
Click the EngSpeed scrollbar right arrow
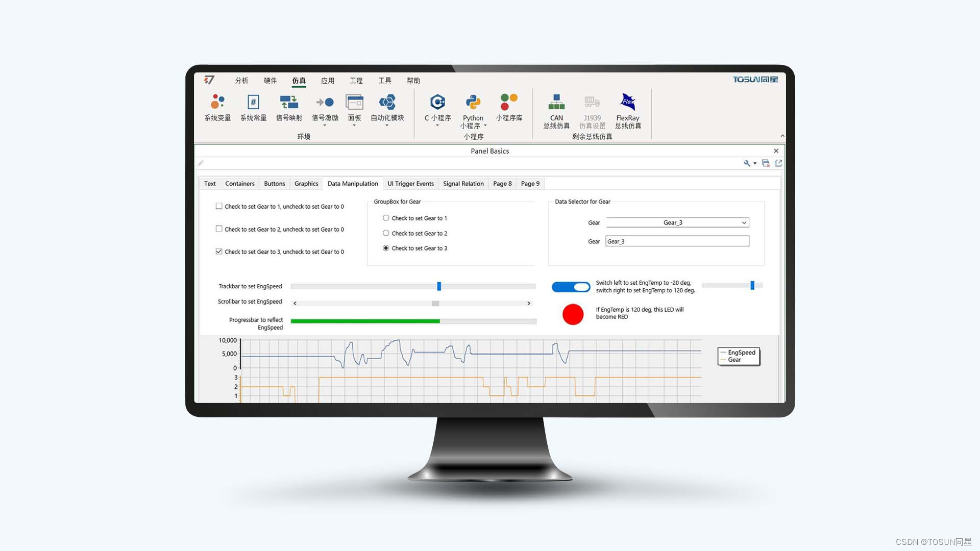point(529,303)
